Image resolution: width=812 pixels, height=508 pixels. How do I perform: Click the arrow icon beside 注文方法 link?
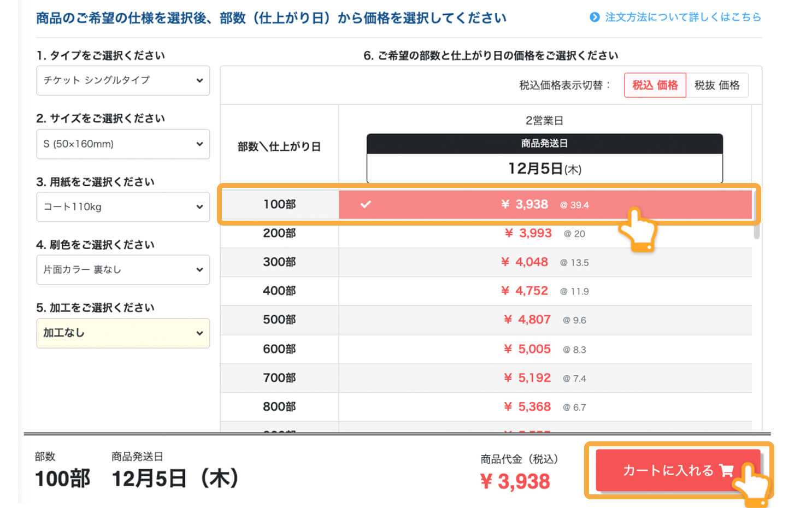595,17
